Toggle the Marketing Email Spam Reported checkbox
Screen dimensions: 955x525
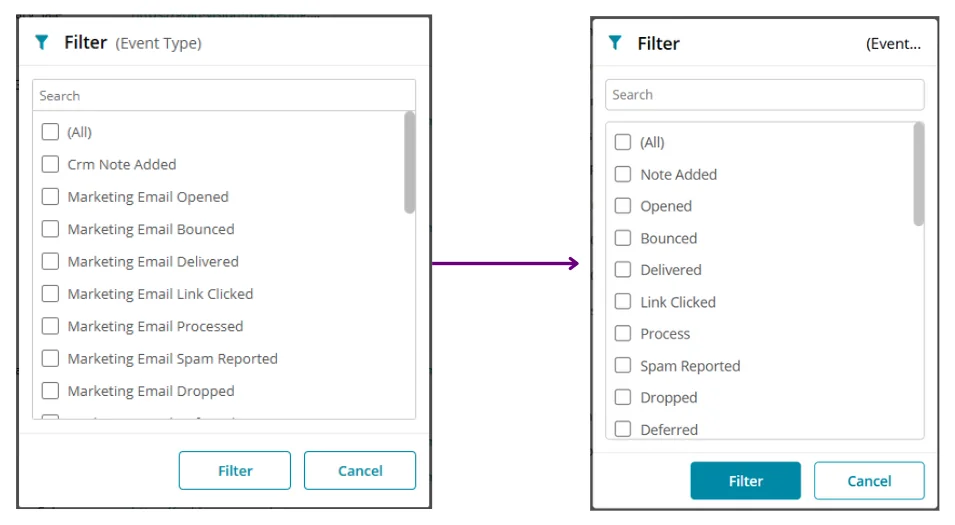(x=50, y=359)
